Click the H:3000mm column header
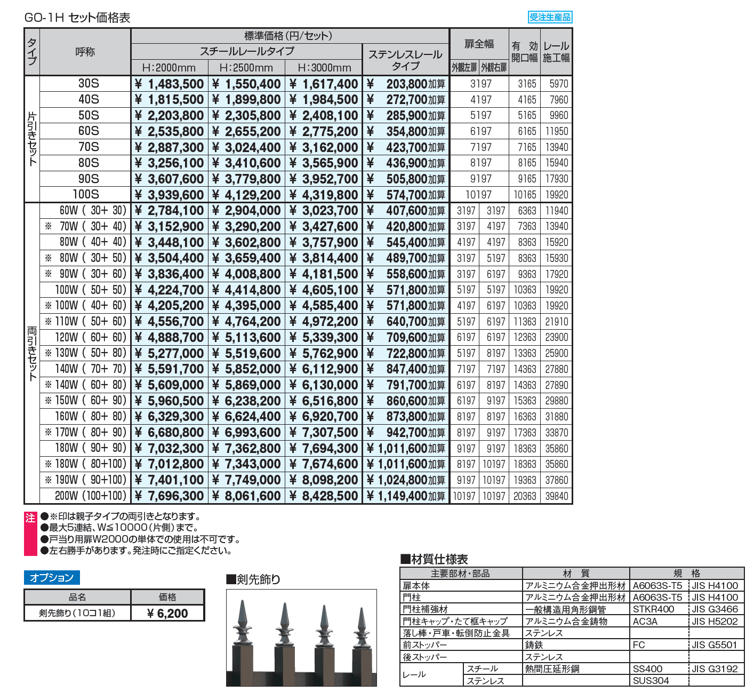 tap(324, 68)
